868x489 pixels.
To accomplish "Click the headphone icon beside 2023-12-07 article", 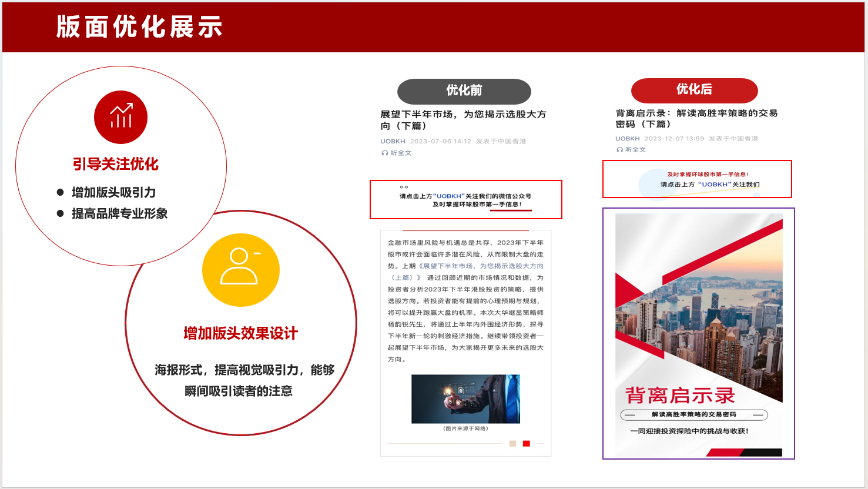I will tap(619, 150).
